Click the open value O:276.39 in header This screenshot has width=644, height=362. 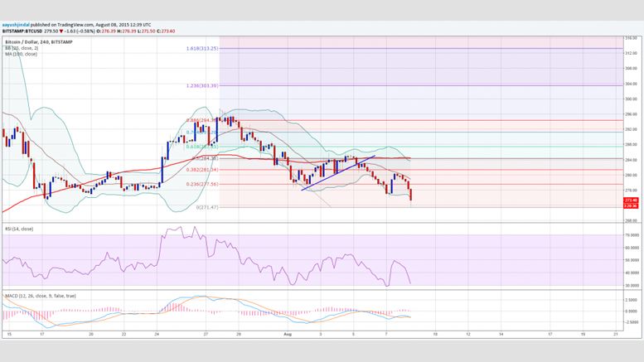[x=106, y=31]
